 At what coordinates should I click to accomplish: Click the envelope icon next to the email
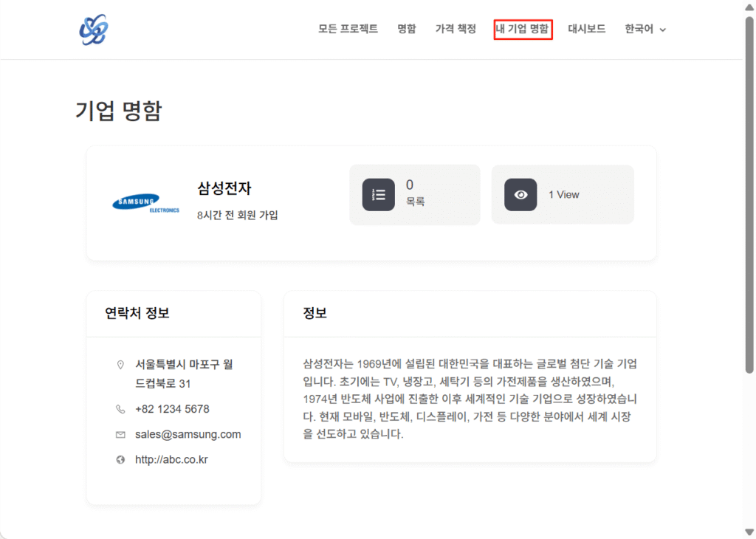[120, 435]
